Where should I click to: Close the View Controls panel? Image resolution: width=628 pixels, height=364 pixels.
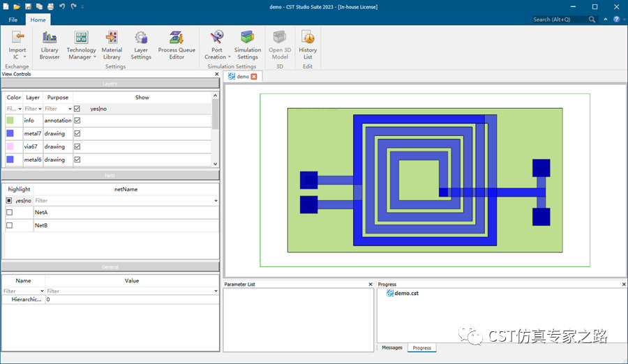[217, 74]
